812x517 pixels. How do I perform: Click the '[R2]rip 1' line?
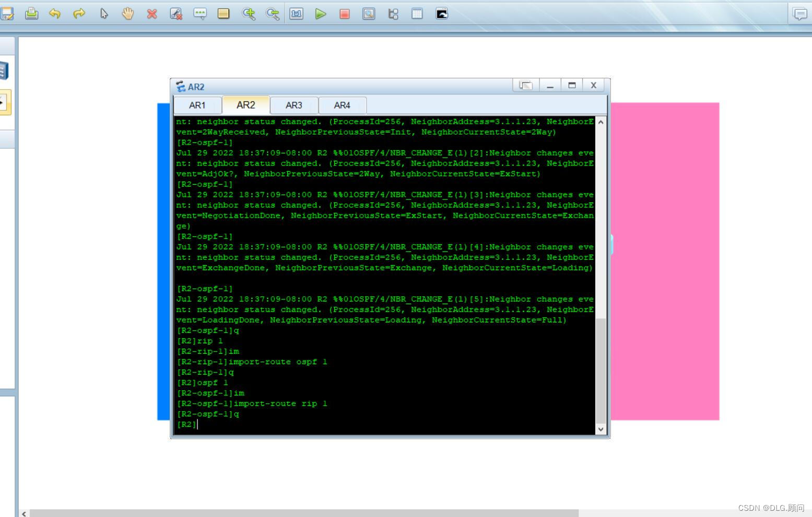click(x=199, y=341)
